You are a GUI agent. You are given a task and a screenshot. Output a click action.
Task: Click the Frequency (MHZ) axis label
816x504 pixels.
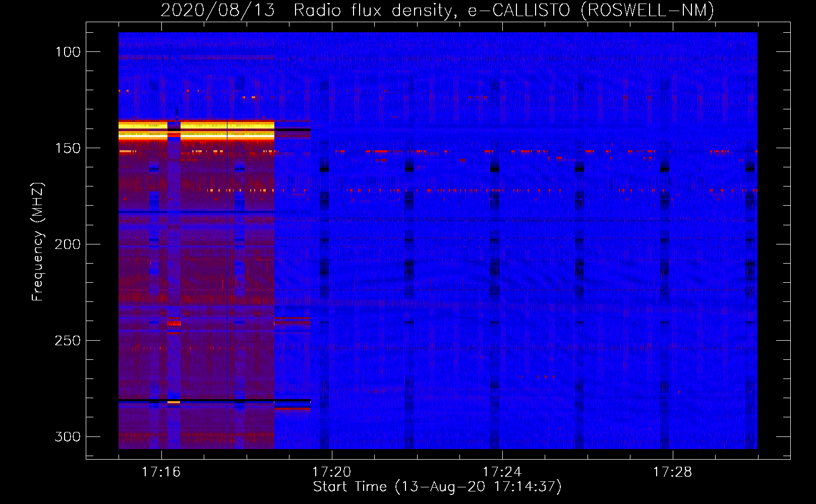tap(38, 241)
